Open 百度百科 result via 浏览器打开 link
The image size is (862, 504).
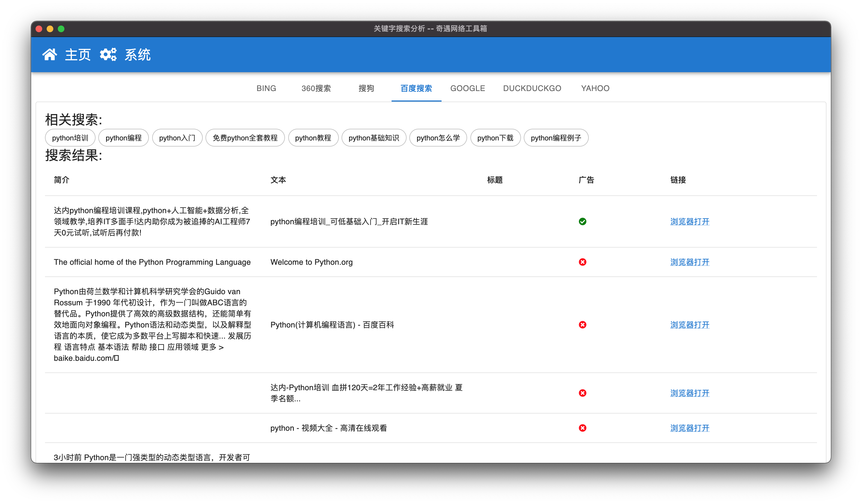click(689, 325)
